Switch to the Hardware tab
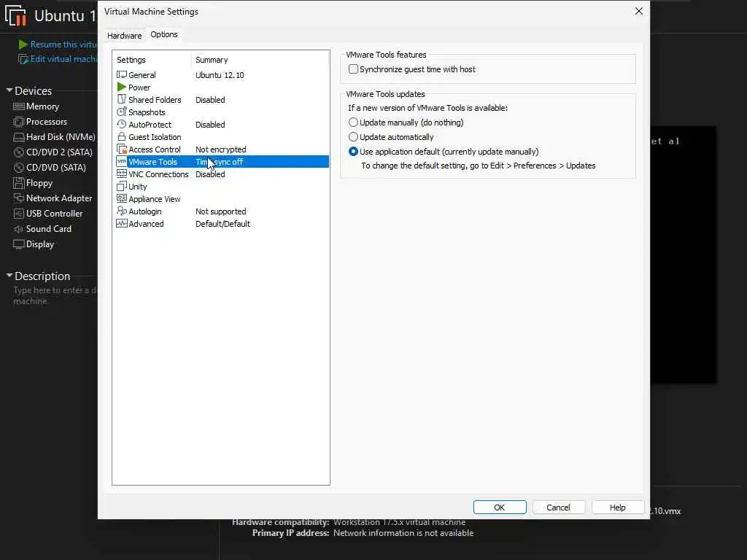 point(124,35)
